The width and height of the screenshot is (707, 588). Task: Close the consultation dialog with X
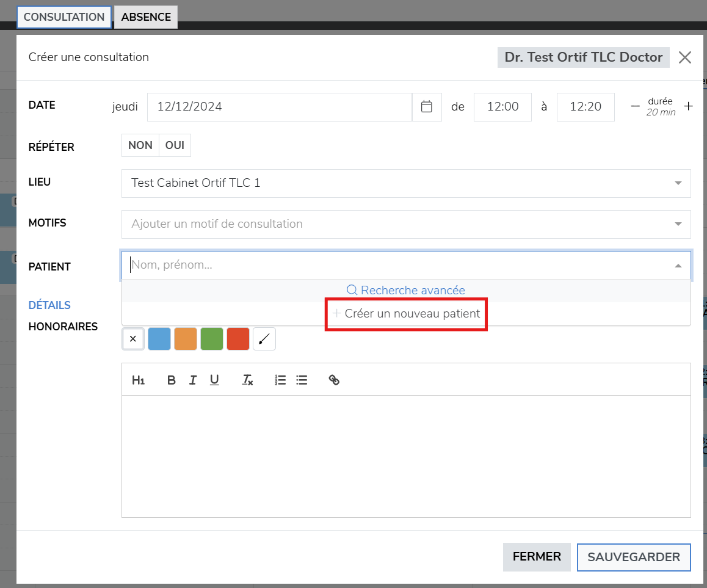685,57
